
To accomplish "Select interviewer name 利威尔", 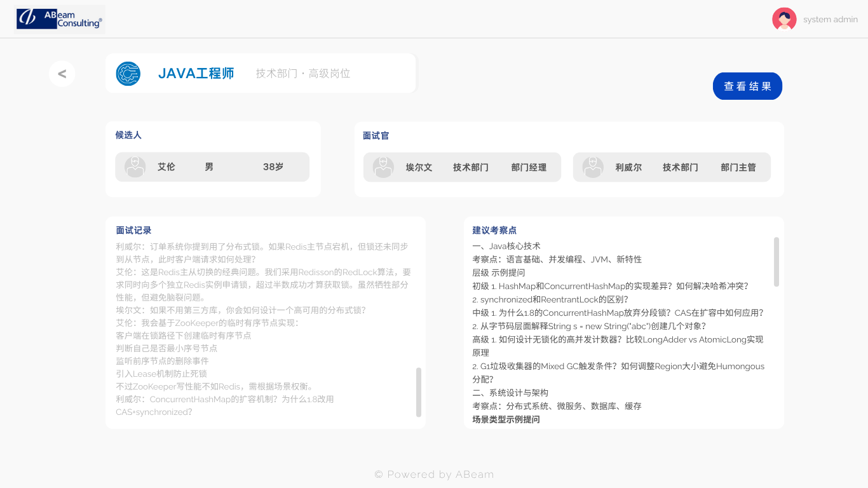I will click(628, 168).
